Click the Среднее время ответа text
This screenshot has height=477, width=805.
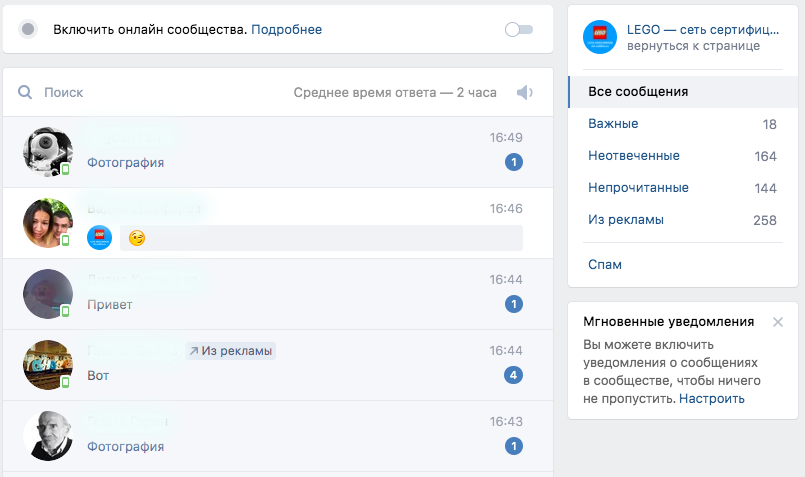click(395, 92)
